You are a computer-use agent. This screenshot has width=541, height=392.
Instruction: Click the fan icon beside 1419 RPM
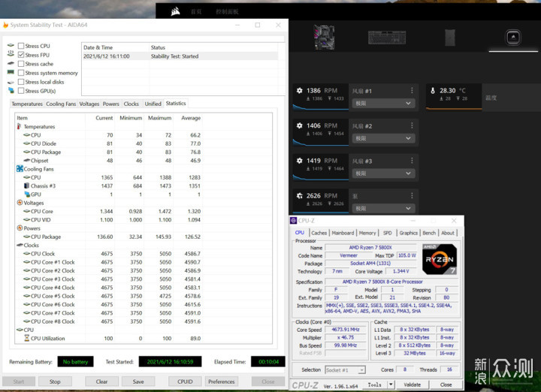[x=300, y=161]
